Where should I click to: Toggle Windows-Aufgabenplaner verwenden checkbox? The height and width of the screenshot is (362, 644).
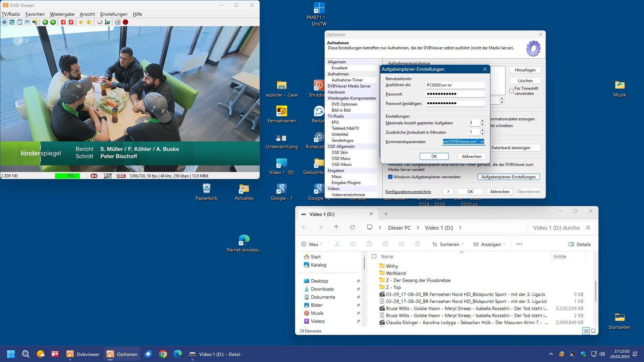[390, 177]
